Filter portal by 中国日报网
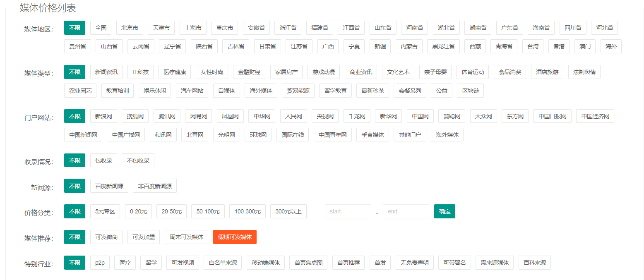Viewport: 644px width, 280px height. [x=553, y=116]
